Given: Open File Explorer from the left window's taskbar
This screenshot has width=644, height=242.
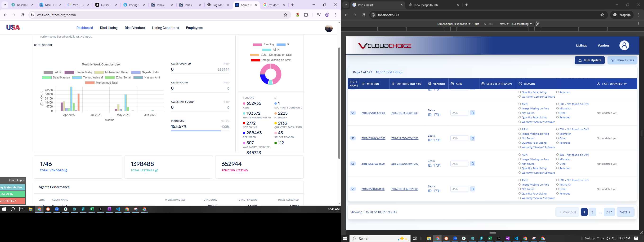Looking at the screenshot, I should pos(31,209).
